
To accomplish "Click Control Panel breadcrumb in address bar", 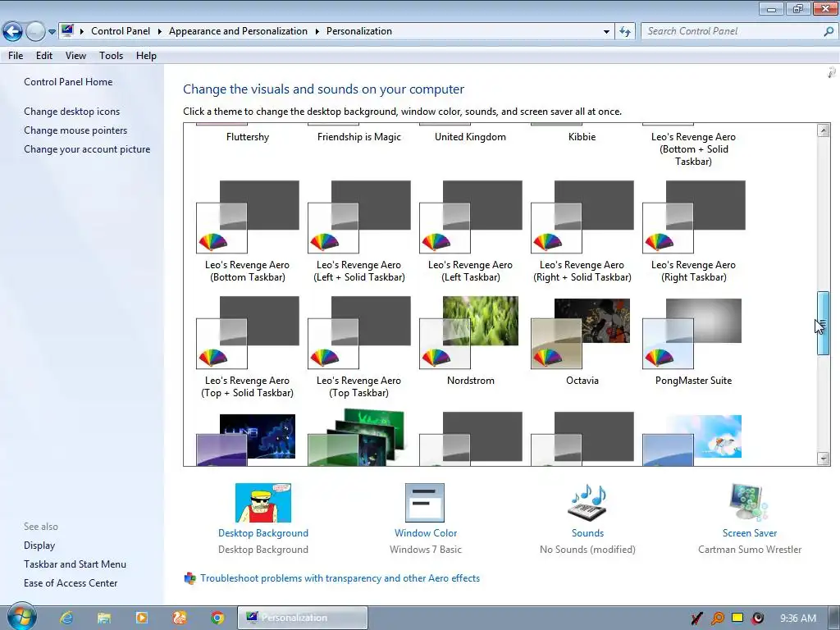I will click(121, 31).
